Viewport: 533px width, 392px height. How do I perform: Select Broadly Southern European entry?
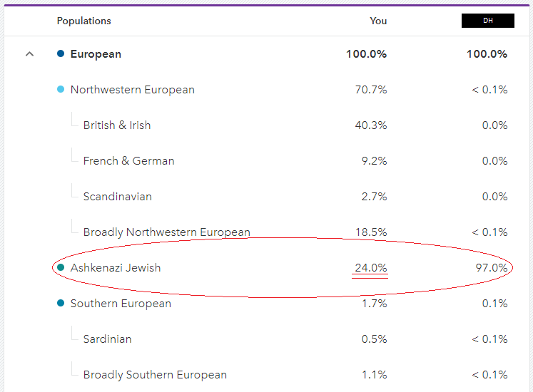click(x=155, y=375)
